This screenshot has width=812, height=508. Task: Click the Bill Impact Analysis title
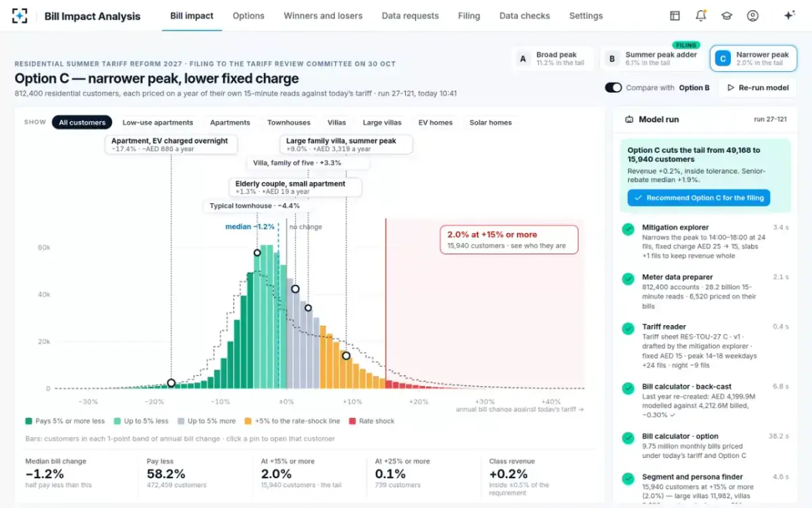point(93,16)
